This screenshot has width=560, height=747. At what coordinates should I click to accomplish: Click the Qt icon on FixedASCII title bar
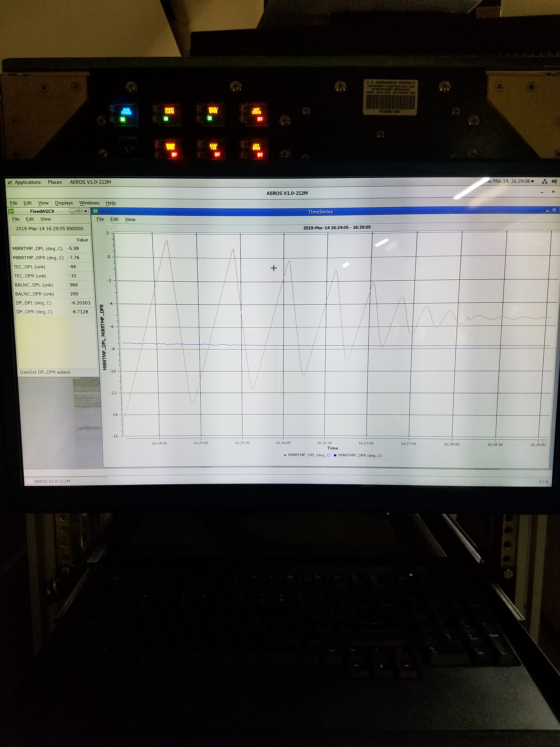coord(11,211)
